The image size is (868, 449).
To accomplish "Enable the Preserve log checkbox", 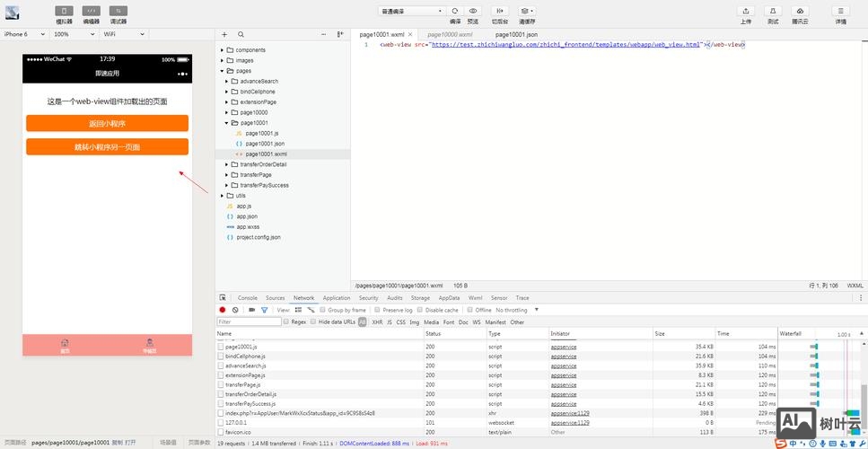I will click(378, 310).
